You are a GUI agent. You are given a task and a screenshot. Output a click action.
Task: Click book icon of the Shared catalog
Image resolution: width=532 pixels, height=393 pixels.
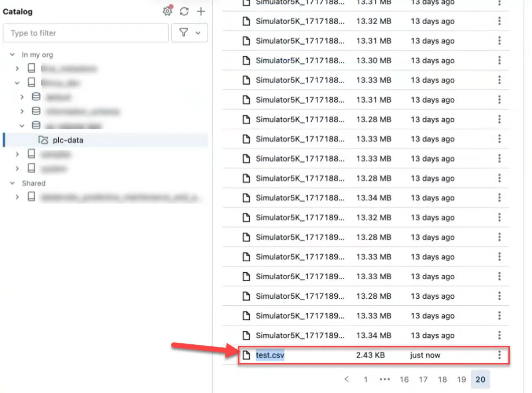click(x=31, y=197)
